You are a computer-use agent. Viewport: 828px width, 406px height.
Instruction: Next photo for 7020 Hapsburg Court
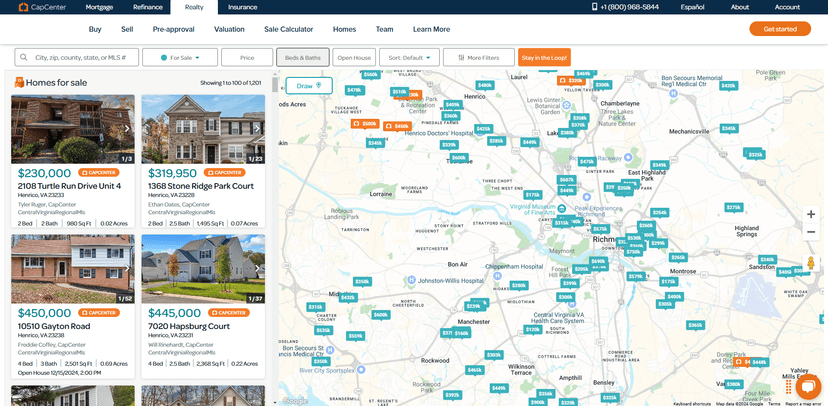257,268
